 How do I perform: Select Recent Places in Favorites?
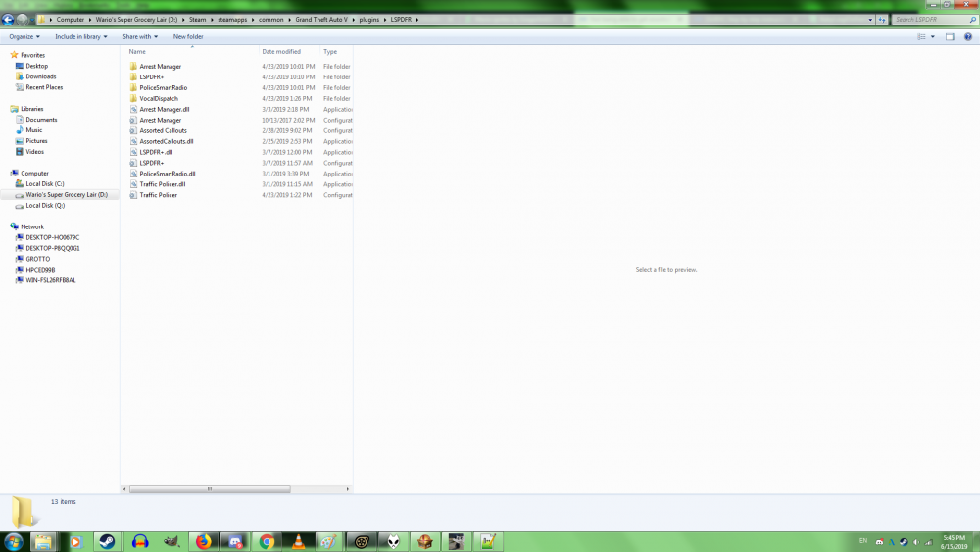[x=44, y=87]
